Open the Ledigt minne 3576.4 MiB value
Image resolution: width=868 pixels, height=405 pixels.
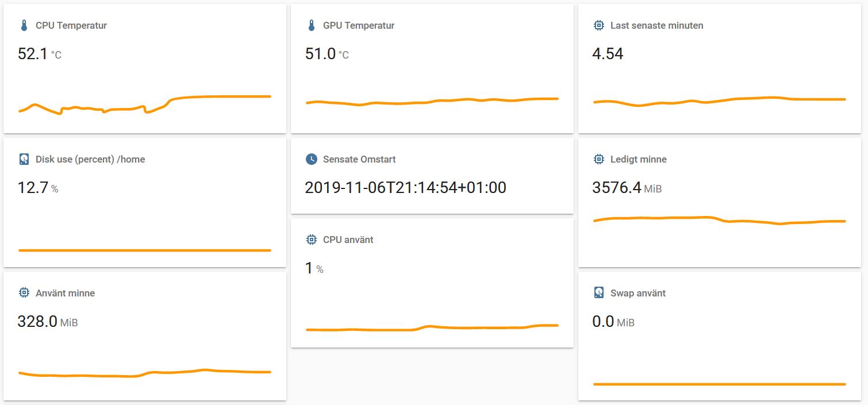coord(627,188)
